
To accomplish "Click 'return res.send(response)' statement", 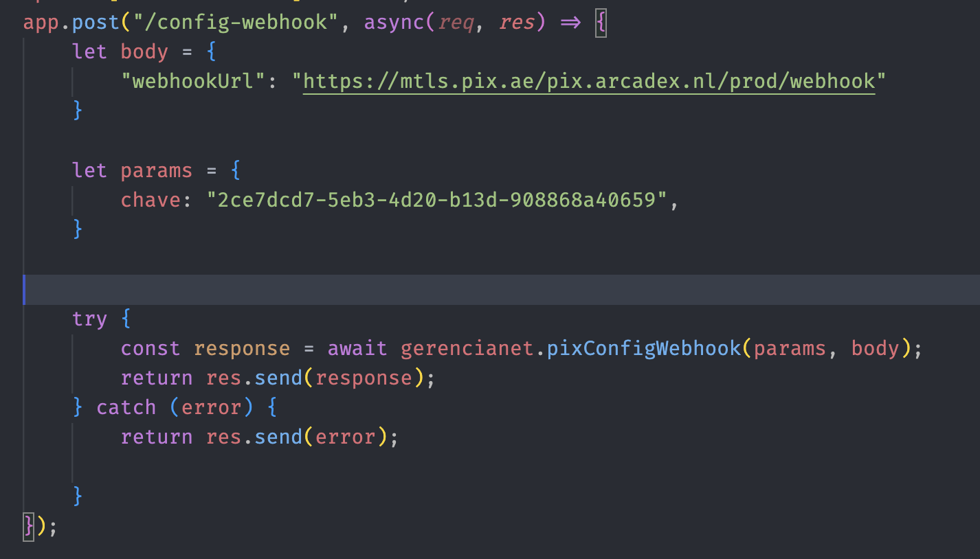I will tap(278, 378).
